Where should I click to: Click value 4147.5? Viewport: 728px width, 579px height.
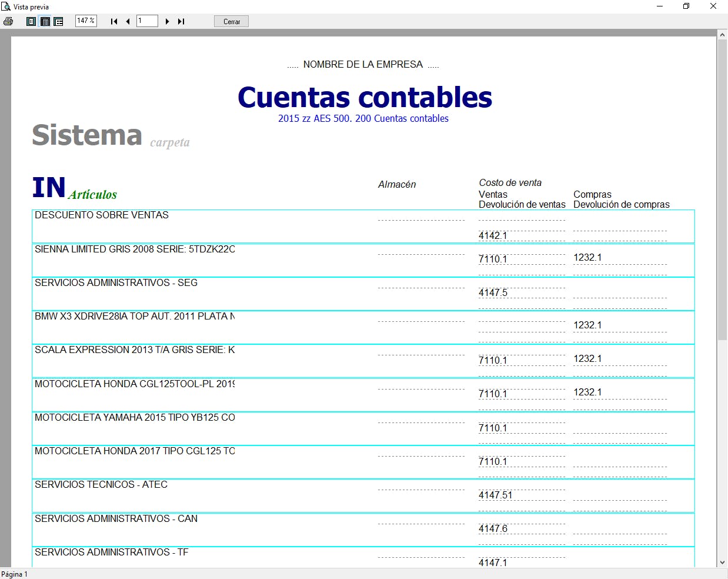tap(493, 292)
